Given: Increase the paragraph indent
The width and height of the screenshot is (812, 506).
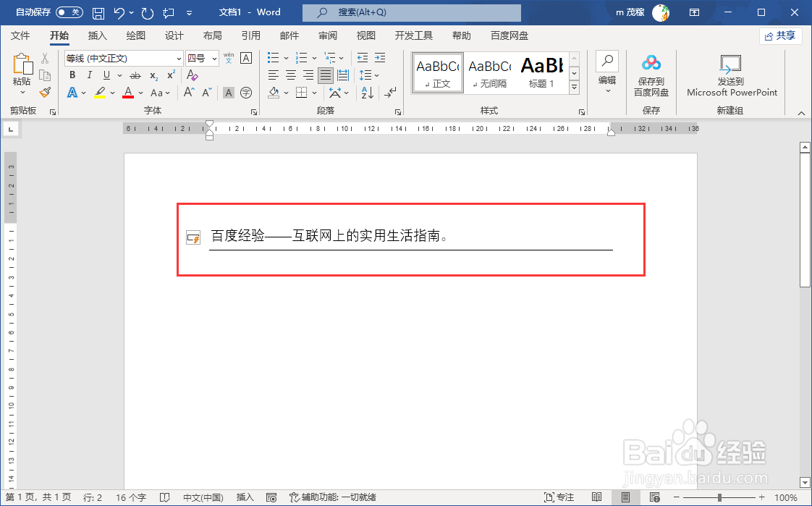Looking at the screenshot, I should 380,58.
